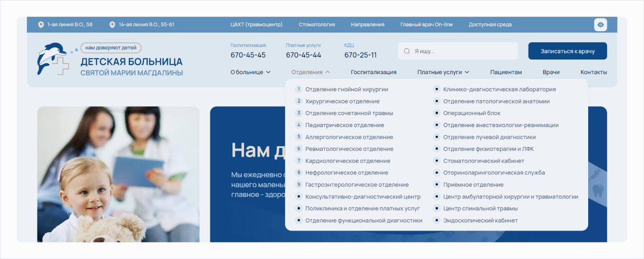Open the 'Пациентам' menu item
The image size is (644, 259).
coord(506,72)
